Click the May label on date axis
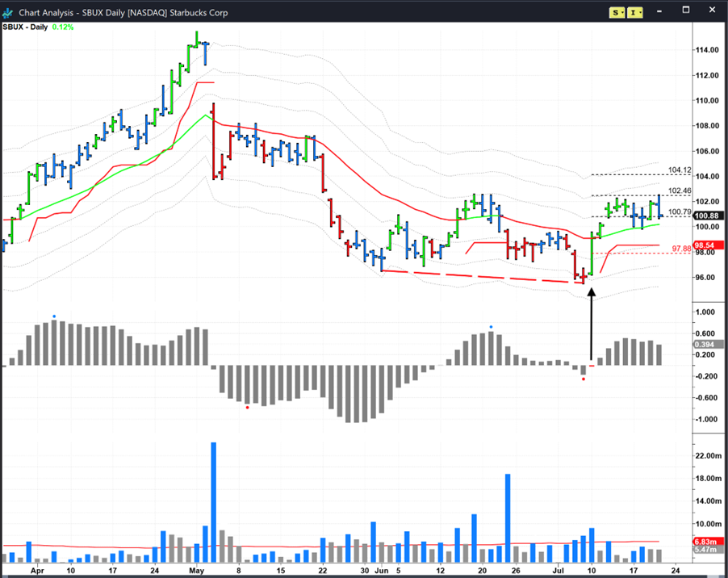The width and height of the screenshot is (728, 578). point(196,570)
